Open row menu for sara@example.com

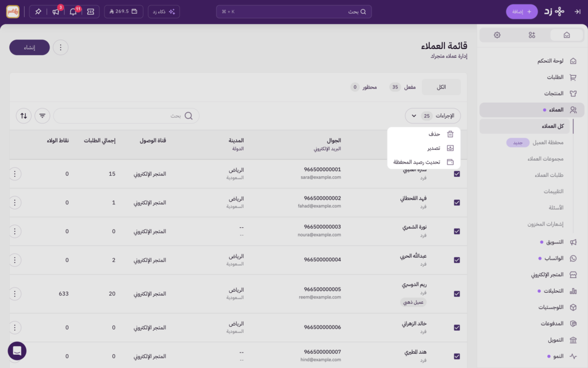(x=15, y=174)
